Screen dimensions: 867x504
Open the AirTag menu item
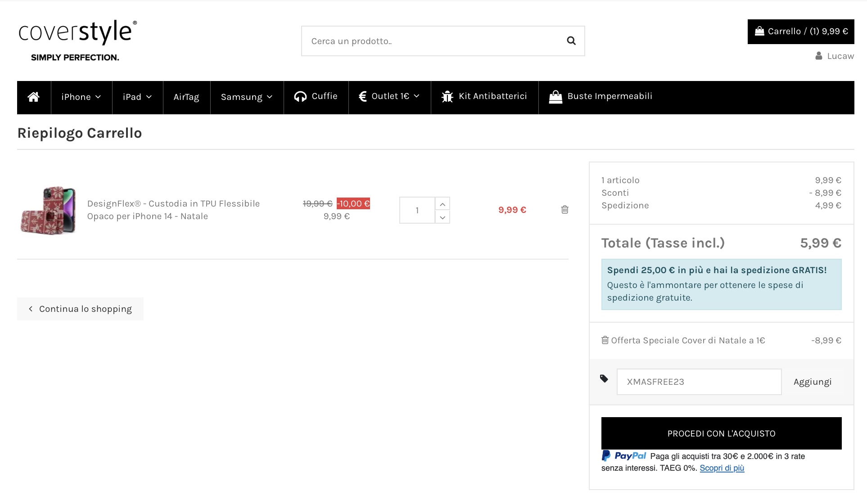pyautogui.click(x=186, y=97)
